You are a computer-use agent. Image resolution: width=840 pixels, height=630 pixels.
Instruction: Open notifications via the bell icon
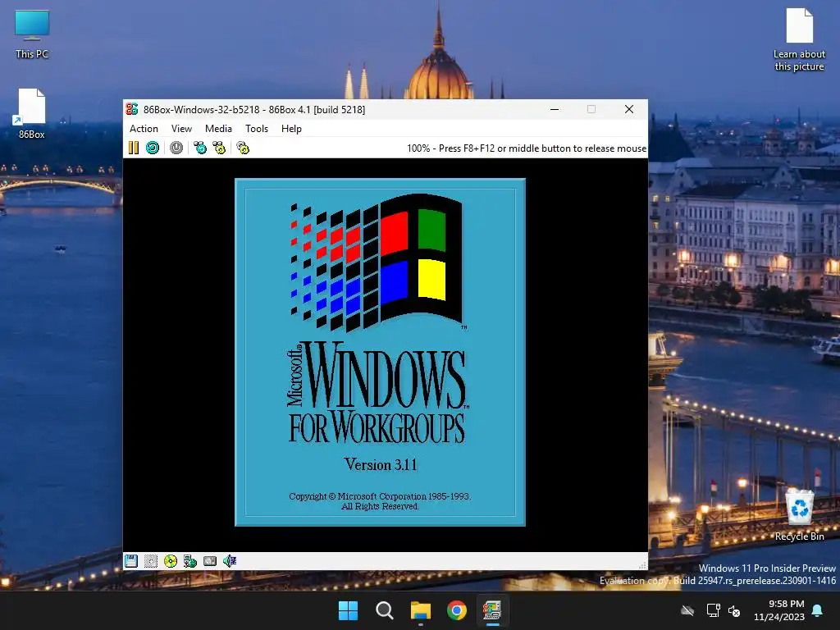click(818, 610)
